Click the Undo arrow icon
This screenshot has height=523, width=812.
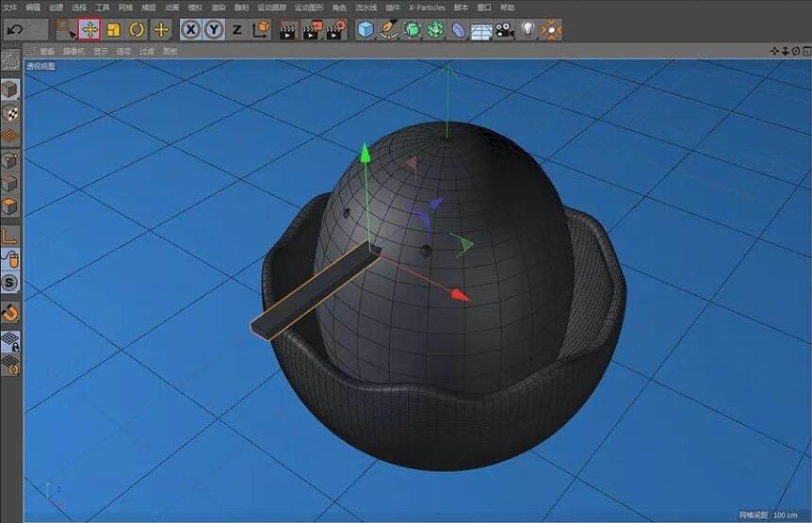coord(14,29)
